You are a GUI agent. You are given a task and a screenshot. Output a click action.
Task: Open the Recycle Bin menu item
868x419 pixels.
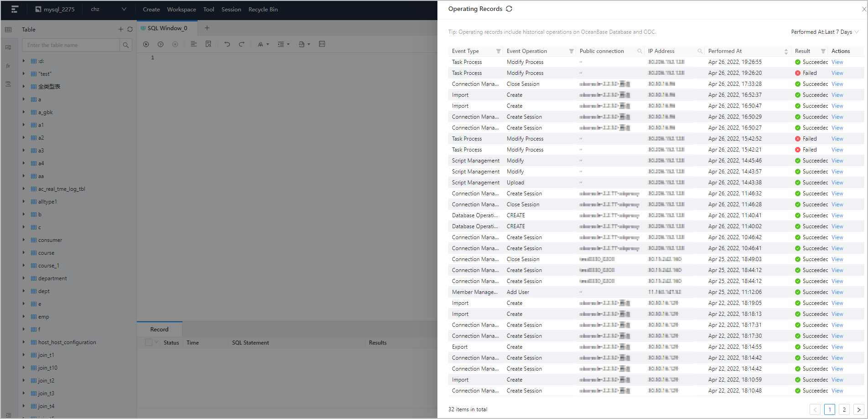[263, 9]
